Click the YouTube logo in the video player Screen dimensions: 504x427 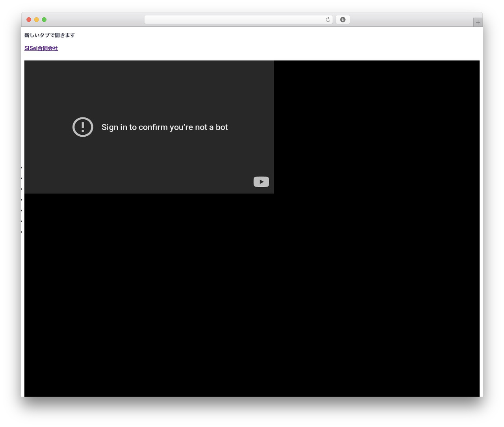[261, 182]
